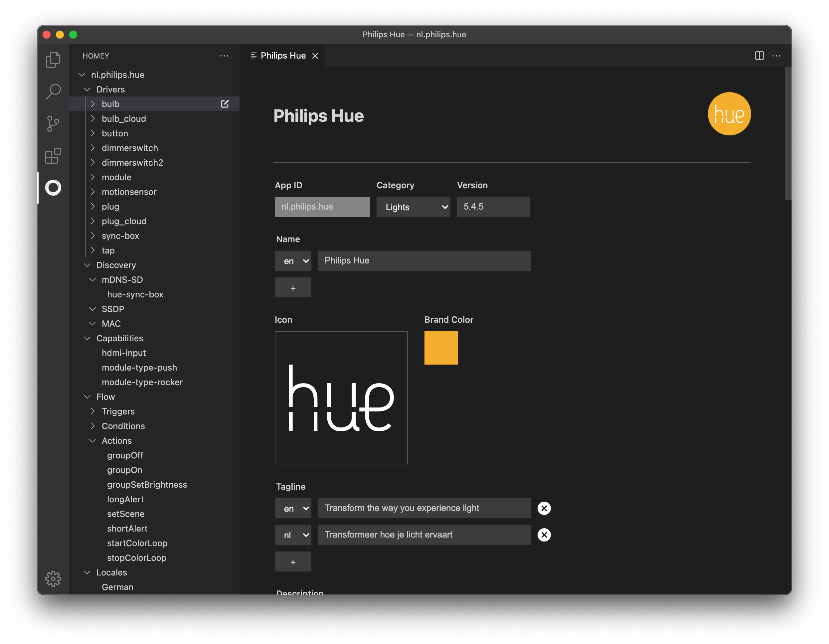Expand the Conditions flow node
829x644 pixels.
(92, 426)
